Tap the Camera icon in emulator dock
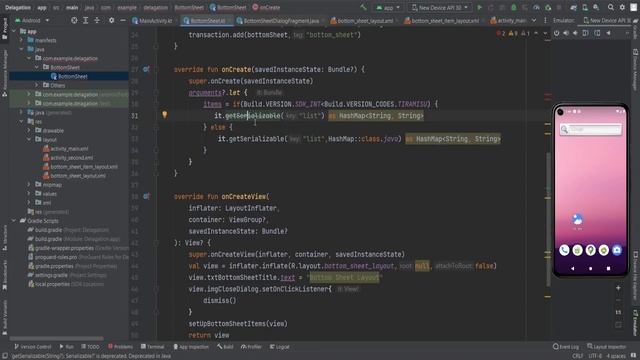The image size is (640, 360). (x=617, y=250)
